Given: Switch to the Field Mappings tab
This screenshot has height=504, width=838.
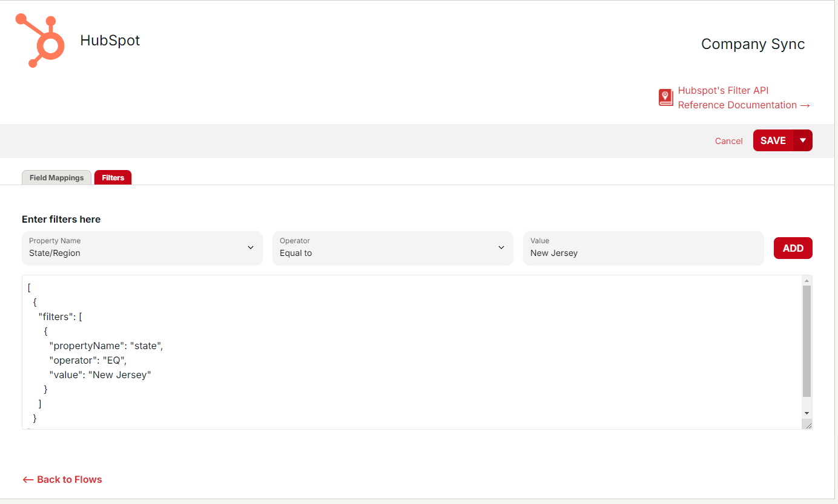Looking at the screenshot, I should 57,178.
